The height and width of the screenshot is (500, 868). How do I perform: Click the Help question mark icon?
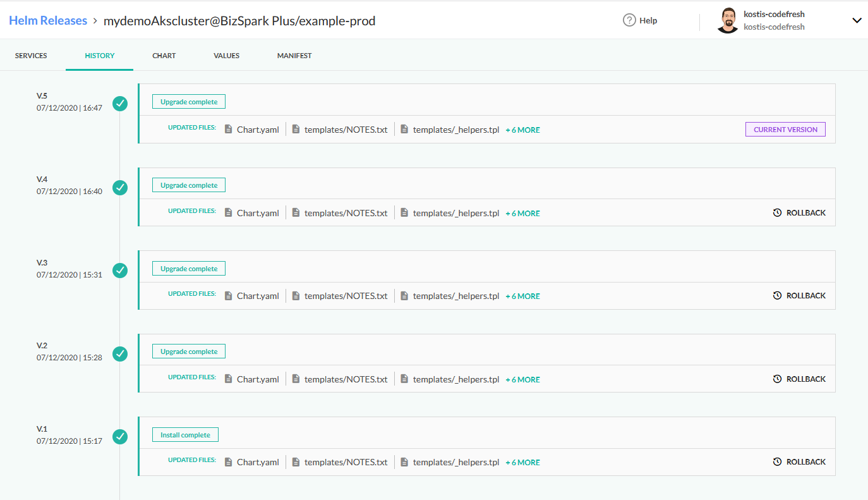629,20
